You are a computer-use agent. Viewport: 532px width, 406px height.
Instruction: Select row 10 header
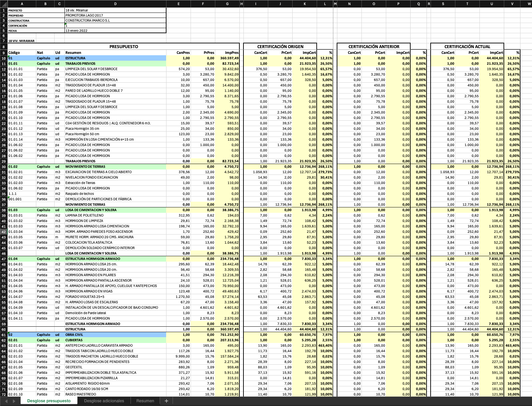[4, 58]
